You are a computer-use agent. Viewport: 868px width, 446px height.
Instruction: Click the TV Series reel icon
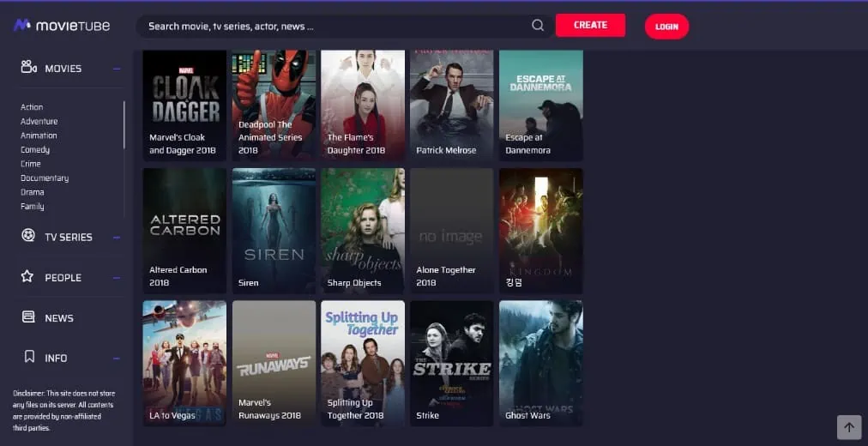click(27, 235)
